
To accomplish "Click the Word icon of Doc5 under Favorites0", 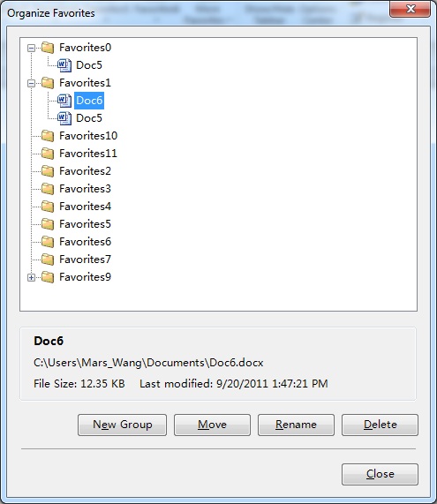I will point(64,65).
